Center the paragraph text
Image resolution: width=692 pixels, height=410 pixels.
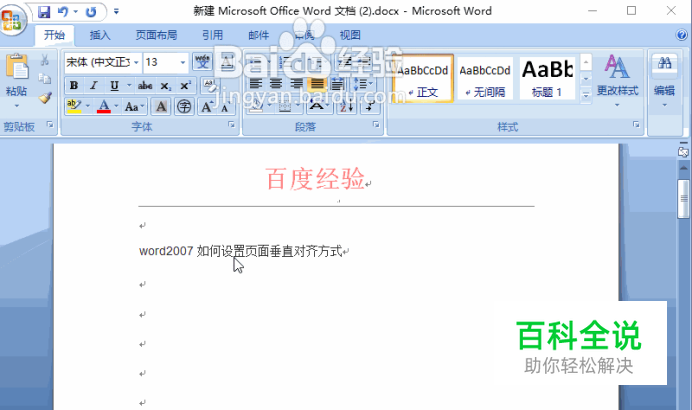(276, 84)
